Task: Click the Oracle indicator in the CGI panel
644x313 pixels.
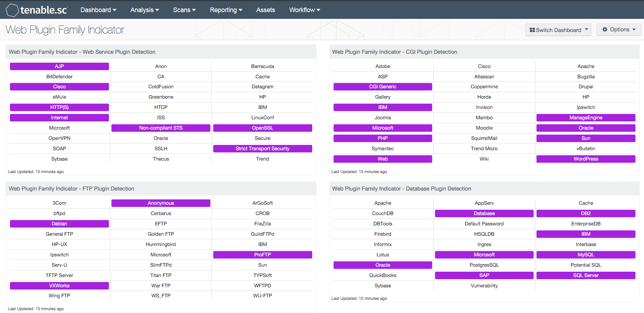Action: click(586, 128)
